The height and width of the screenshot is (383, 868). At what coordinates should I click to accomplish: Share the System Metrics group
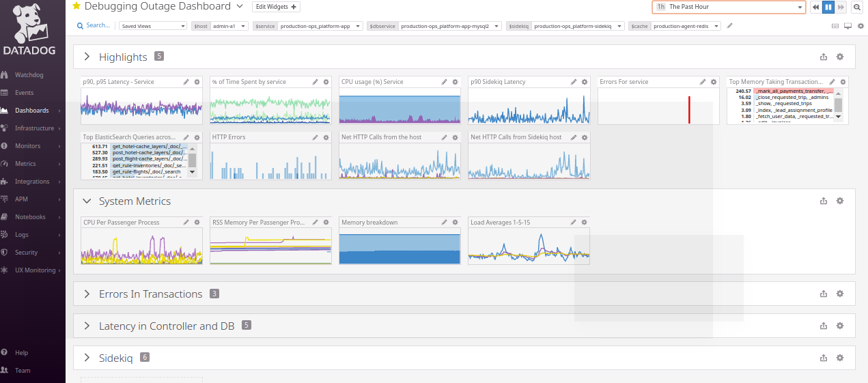tap(824, 201)
